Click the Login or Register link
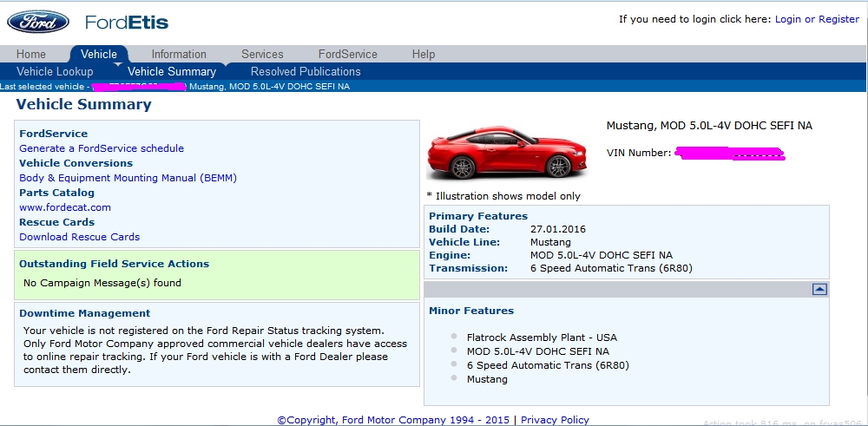The height and width of the screenshot is (426, 868). [817, 19]
